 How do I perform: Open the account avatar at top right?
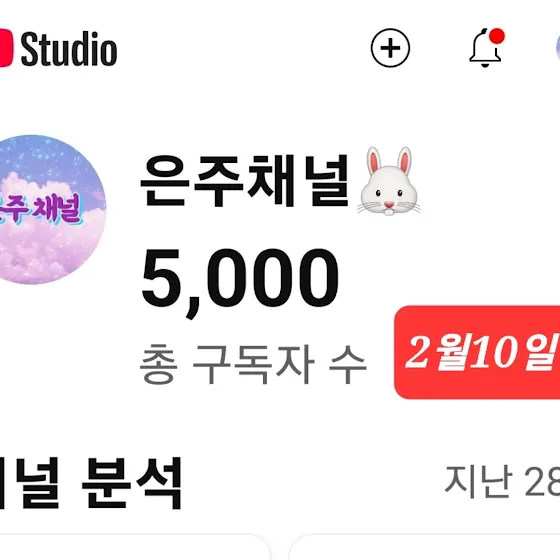[558, 49]
